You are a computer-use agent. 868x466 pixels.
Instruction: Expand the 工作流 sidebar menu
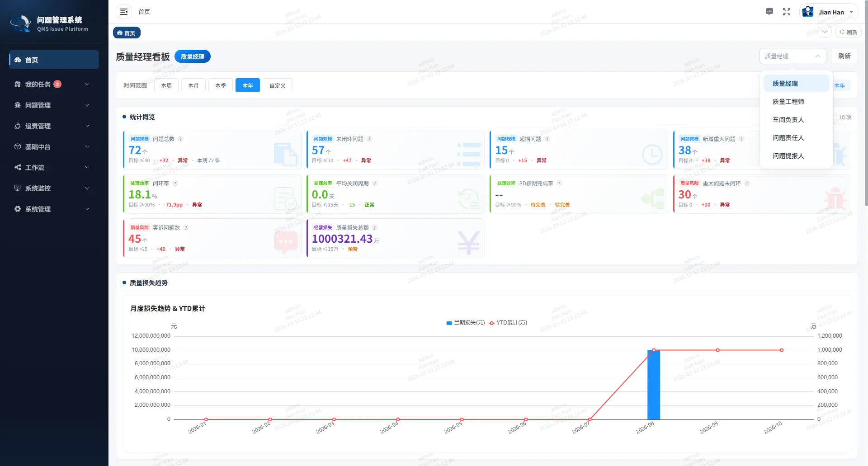[54, 167]
